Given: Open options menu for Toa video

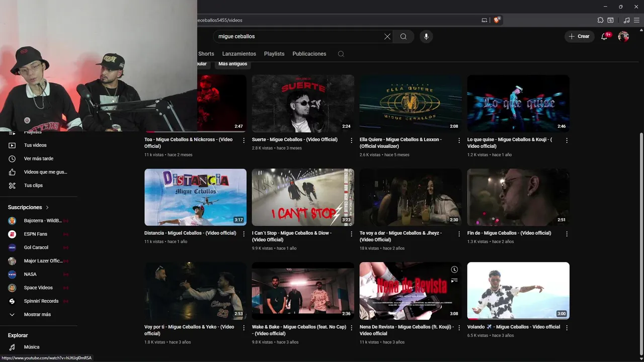Looking at the screenshot, I should click(x=244, y=141).
